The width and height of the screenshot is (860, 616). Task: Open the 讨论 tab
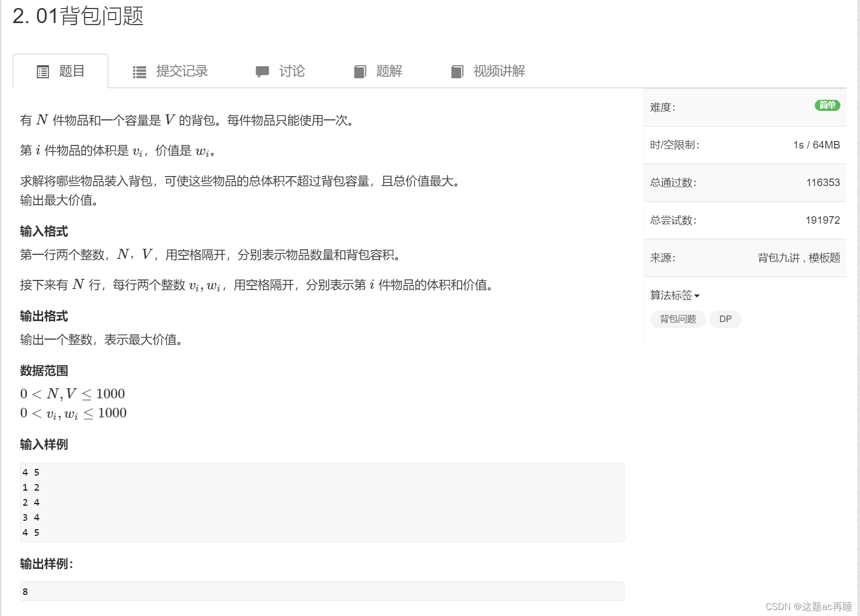click(292, 71)
